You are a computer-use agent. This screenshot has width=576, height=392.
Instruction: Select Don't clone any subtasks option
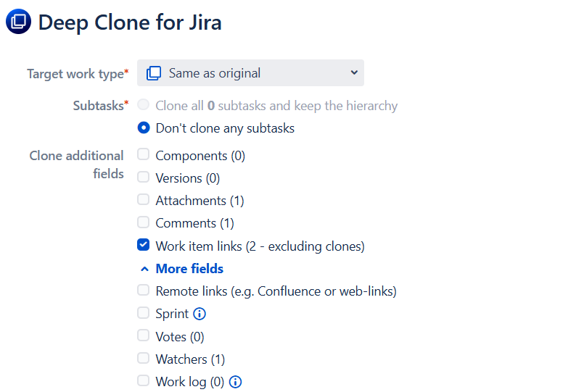[144, 128]
